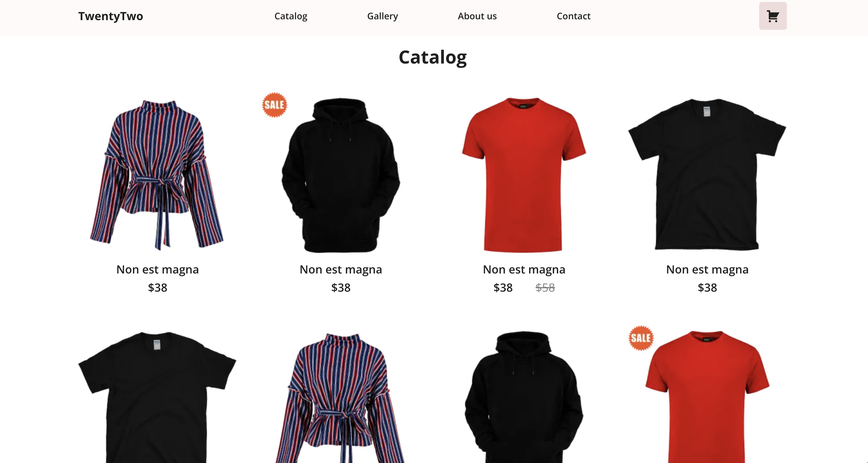
Task: Click the SALE badge on black hoodie
Action: (275, 105)
